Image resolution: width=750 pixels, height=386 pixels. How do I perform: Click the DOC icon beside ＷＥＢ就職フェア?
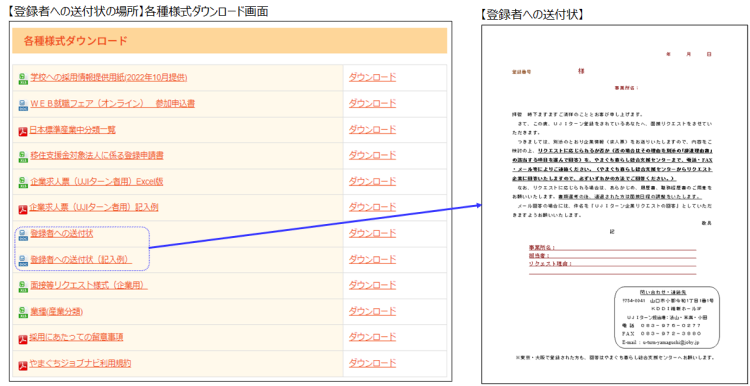pos(23,104)
